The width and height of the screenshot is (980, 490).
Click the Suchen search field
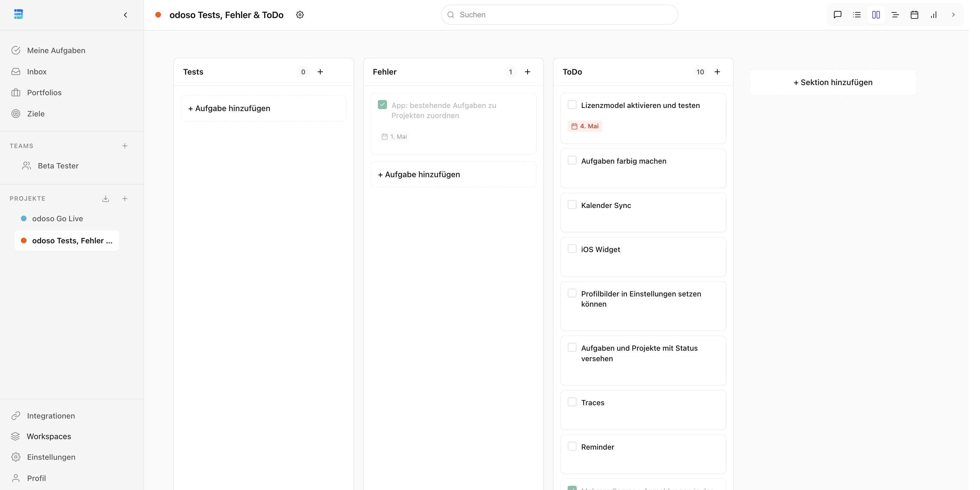click(559, 15)
